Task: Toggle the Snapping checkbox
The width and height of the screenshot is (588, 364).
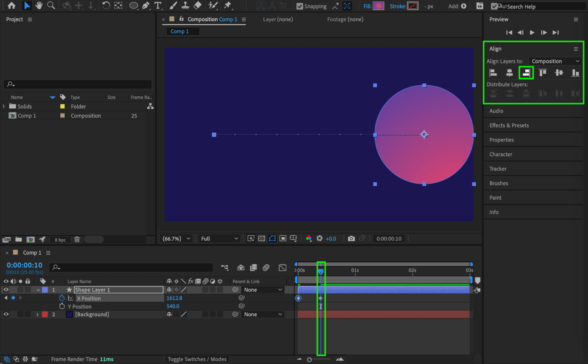Action: point(300,6)
